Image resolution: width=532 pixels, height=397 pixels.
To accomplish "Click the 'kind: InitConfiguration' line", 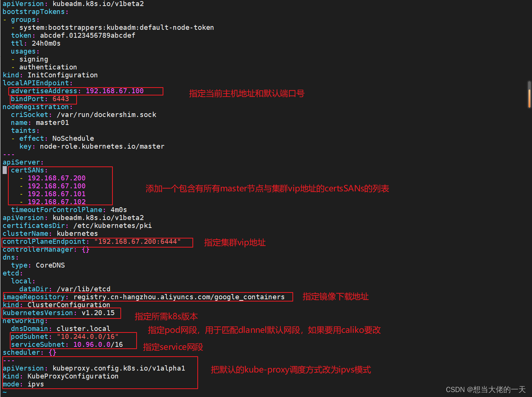I will 50,75.
